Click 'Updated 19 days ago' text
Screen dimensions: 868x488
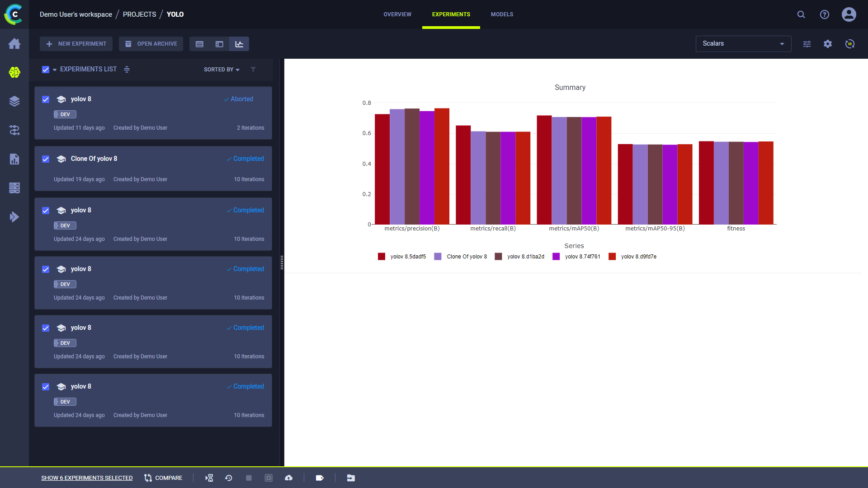pyautogui.click(x=79, y=179)
